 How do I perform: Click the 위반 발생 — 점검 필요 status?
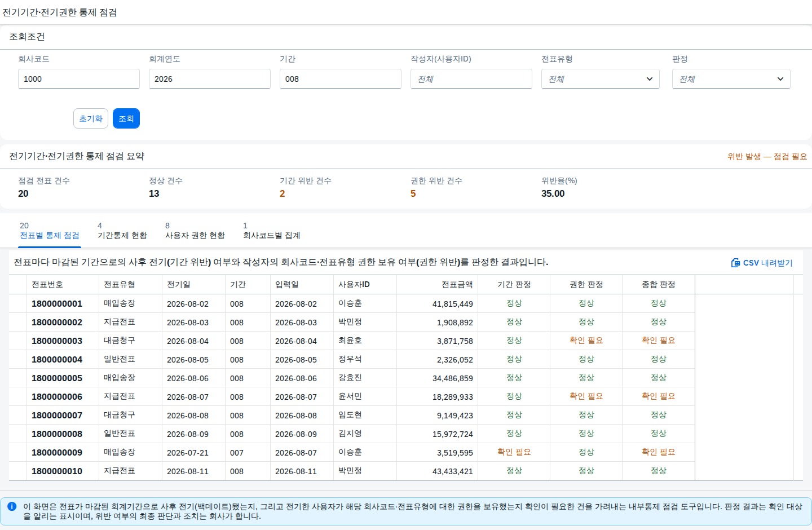click(x=767, y=157)
